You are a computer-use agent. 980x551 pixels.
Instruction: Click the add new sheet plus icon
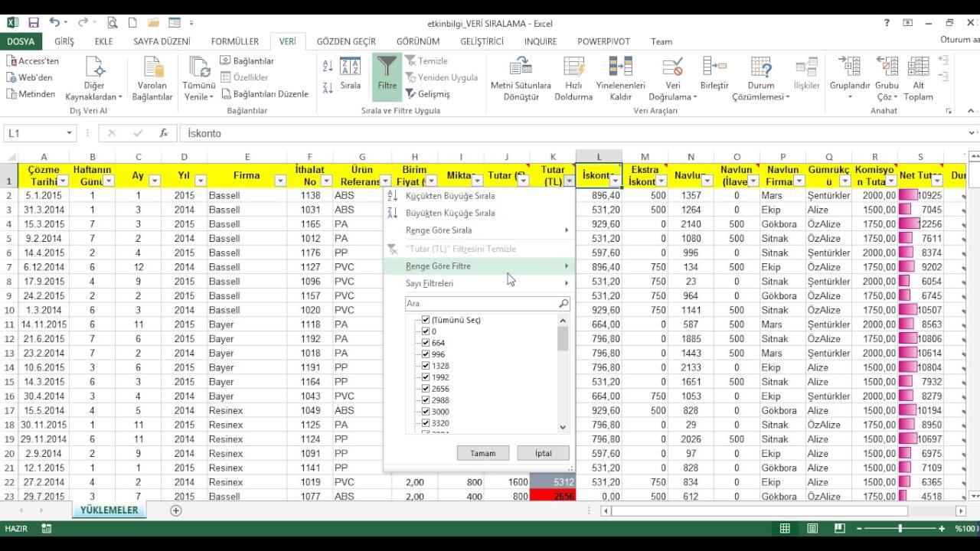click(176, 510)
